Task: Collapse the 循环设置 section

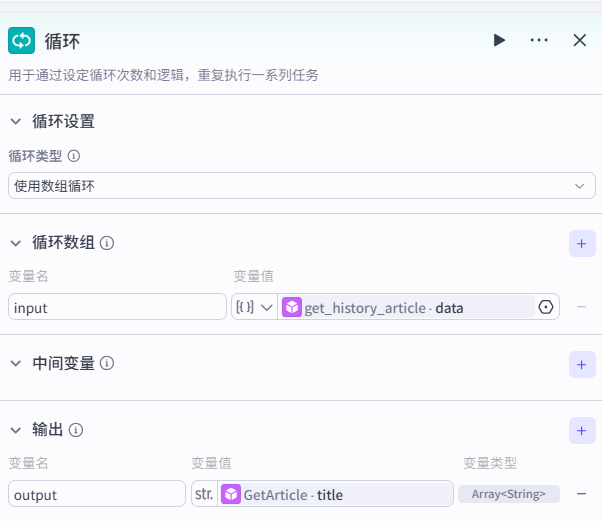Action: [15, 122]
